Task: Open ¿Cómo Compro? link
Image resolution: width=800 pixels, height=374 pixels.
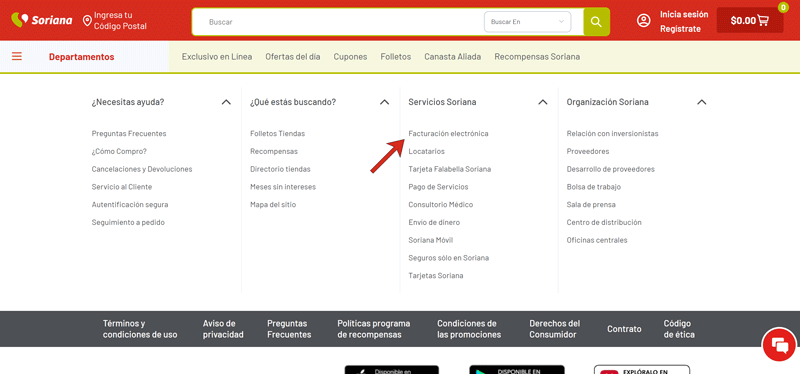Action: coord(119,152)
